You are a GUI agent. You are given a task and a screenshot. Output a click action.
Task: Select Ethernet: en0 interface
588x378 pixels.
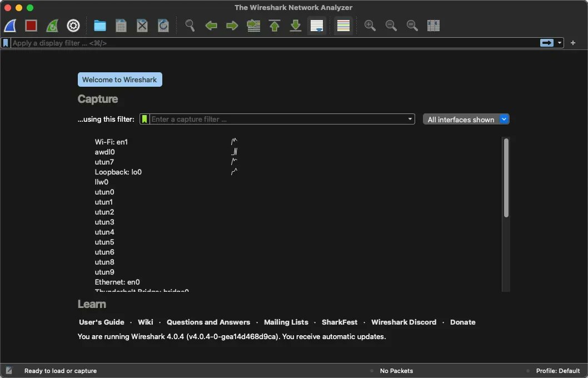[x=117, y=282]
